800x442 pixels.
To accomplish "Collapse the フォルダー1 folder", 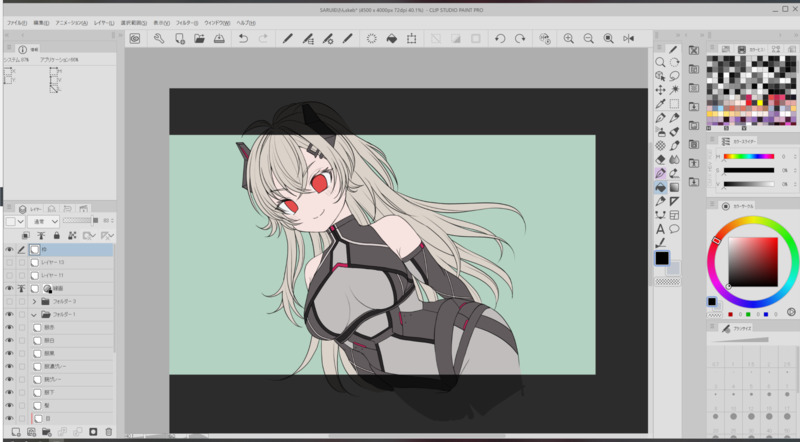I will (x=34, y=314).
